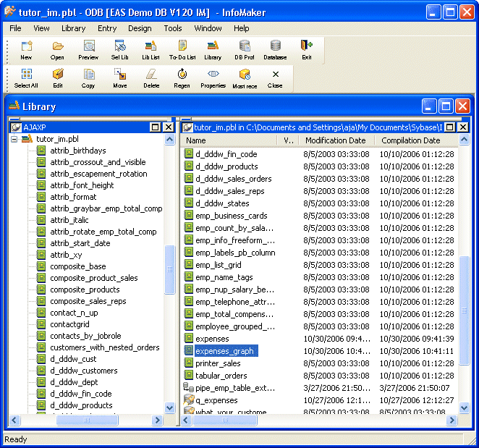Click the icon next to expenses_graph

(188, 350)
